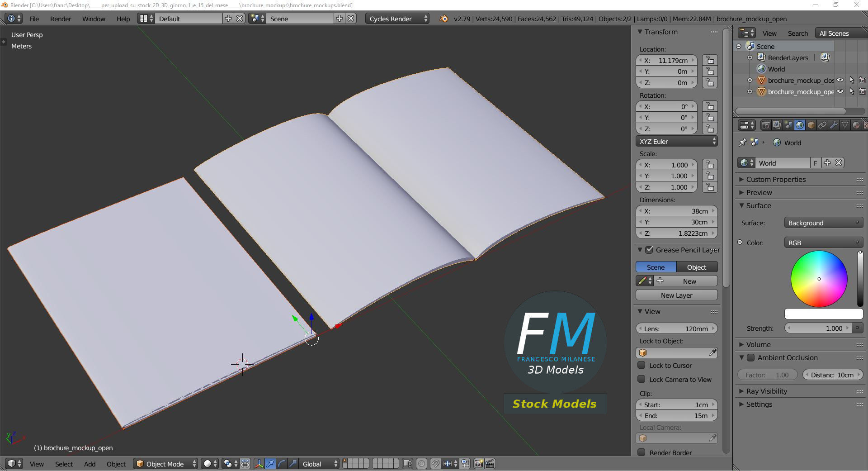Screen dimensions: 868x471
Task: Click the New Layer button
Action: point(677,295)
